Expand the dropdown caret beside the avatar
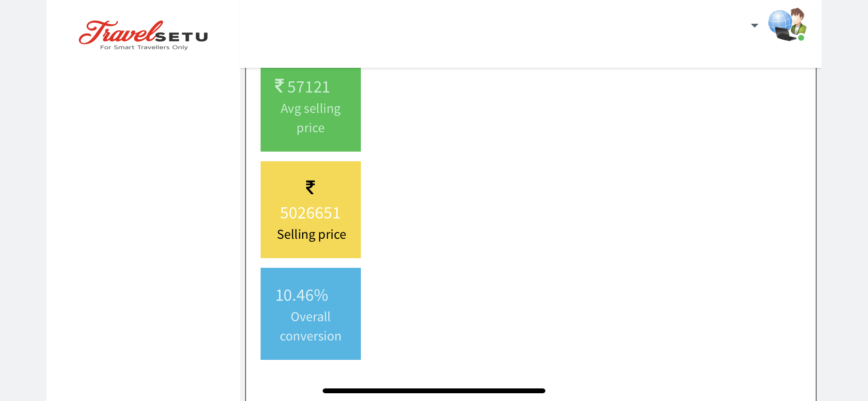The width and height of the screenshot is (868, 401). pos(754,26)
